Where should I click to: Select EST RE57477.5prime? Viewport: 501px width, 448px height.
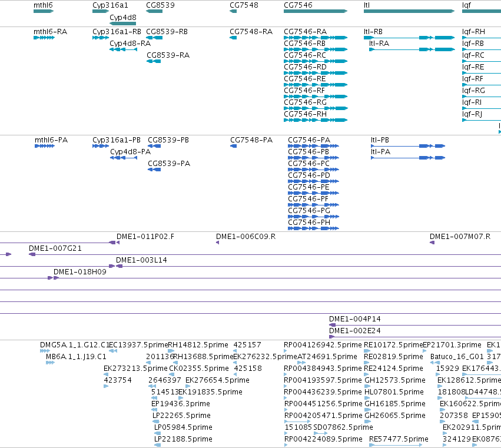pos(396,445)
